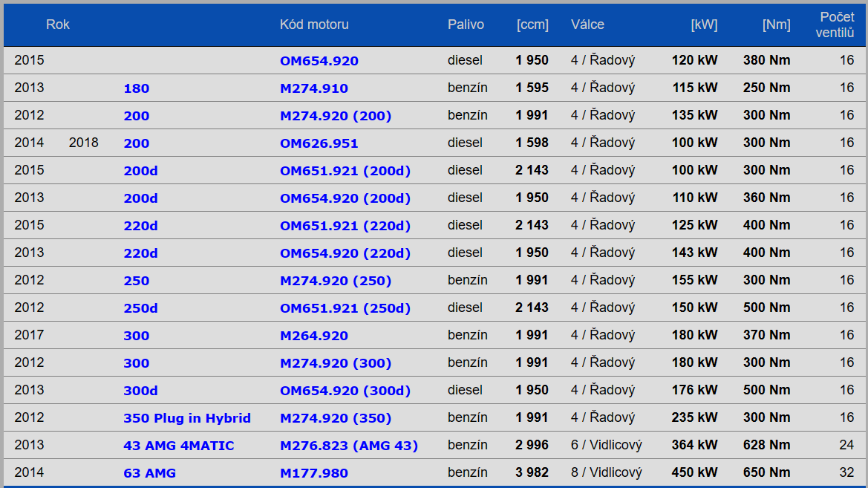
Task: Open model 250d link
Action: tap(140, 308)
